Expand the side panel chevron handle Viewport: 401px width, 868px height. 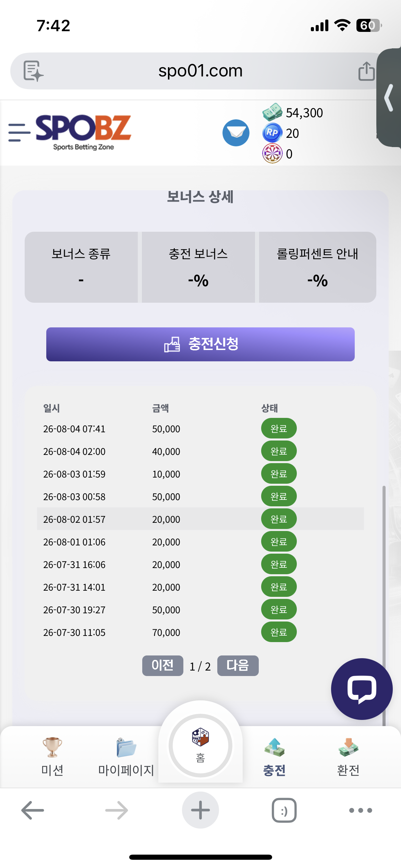(389, 98)
